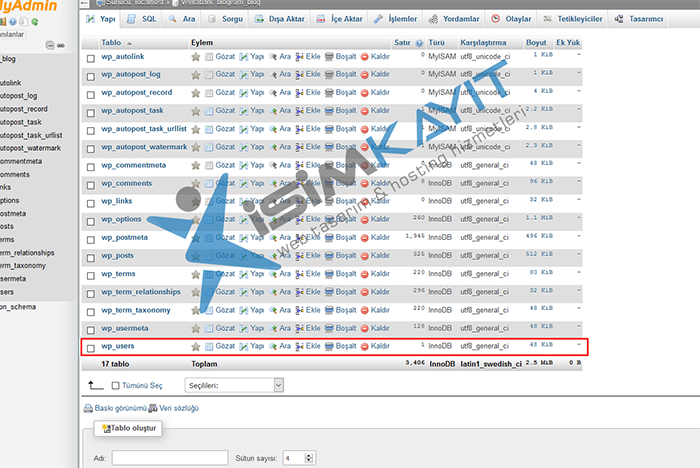Screen dimensions: 700x468
Task: Tick the wp_usermeta row checkbox
Action: click(91, 330)
